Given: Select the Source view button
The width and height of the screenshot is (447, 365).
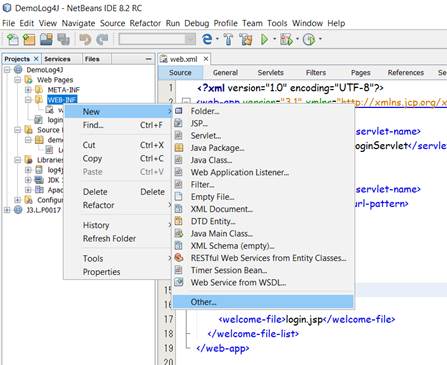Looking at the screenshot, I should click(180, 73).
